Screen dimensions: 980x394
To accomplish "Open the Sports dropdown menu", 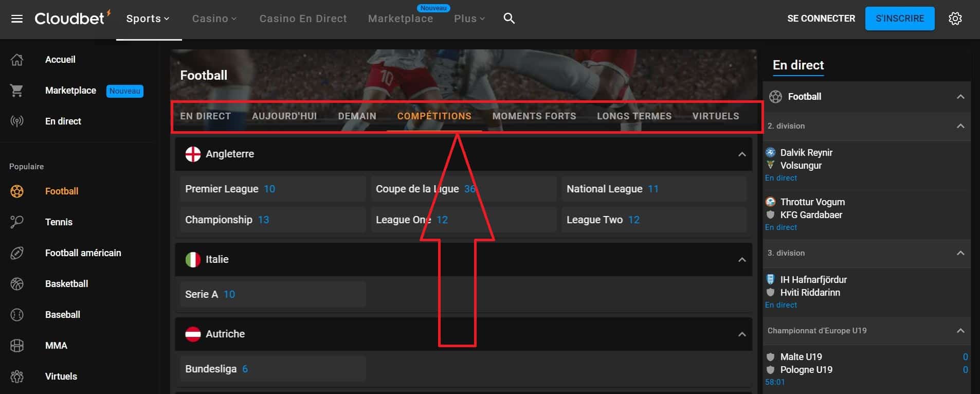I will pyautogui.click(x=148, y=19).
